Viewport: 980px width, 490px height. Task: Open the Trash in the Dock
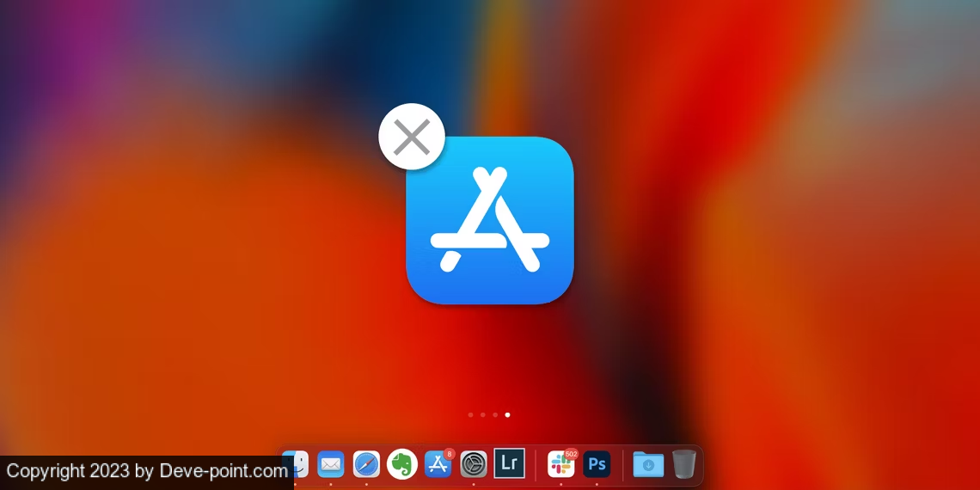click(x=684, y=464)
